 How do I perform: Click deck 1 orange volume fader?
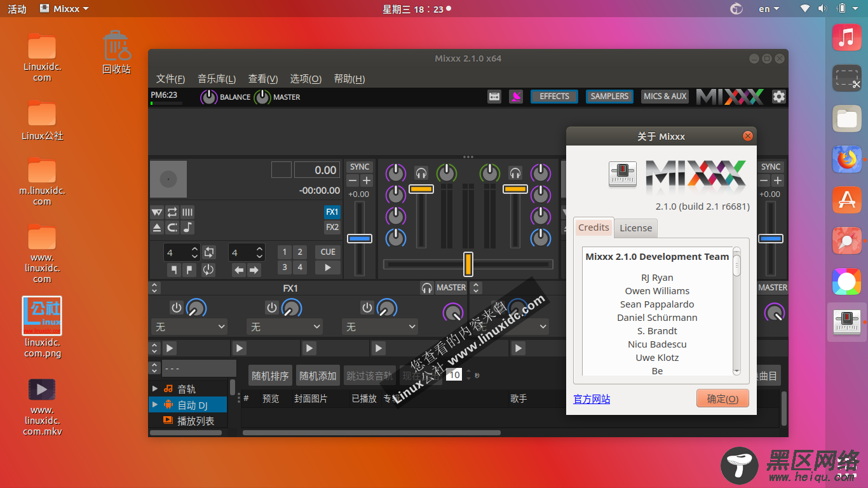coord(421,189)
